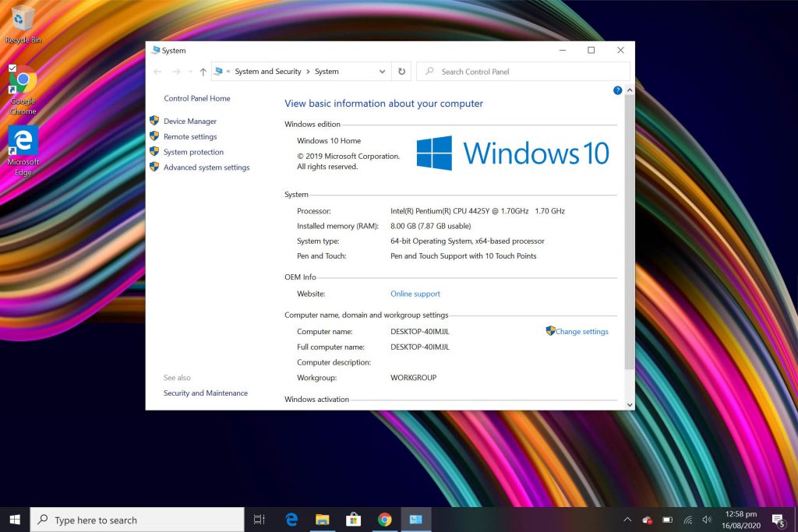Open the Recycle Bin desktop icon
Screen dimensions: 798x532
point(23,24)
